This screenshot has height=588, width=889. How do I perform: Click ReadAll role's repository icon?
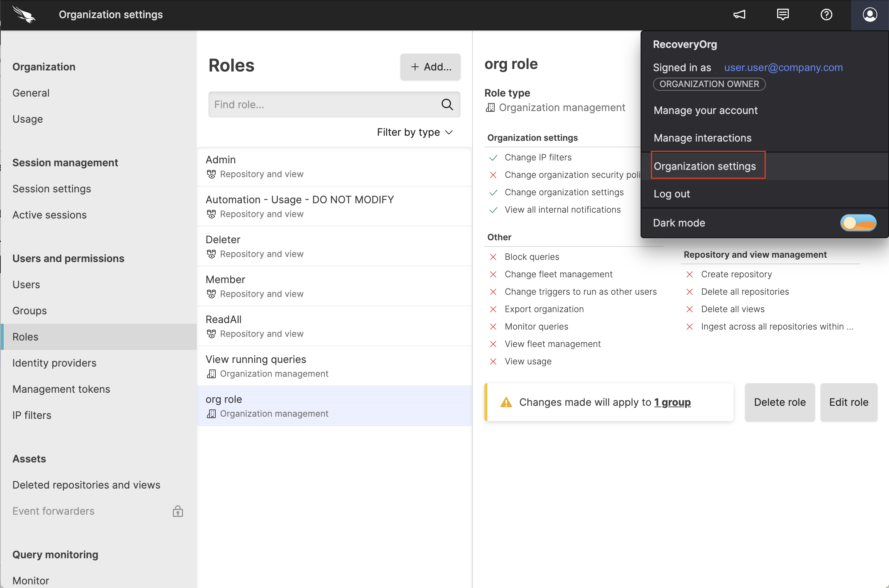[x=211, y=334]
